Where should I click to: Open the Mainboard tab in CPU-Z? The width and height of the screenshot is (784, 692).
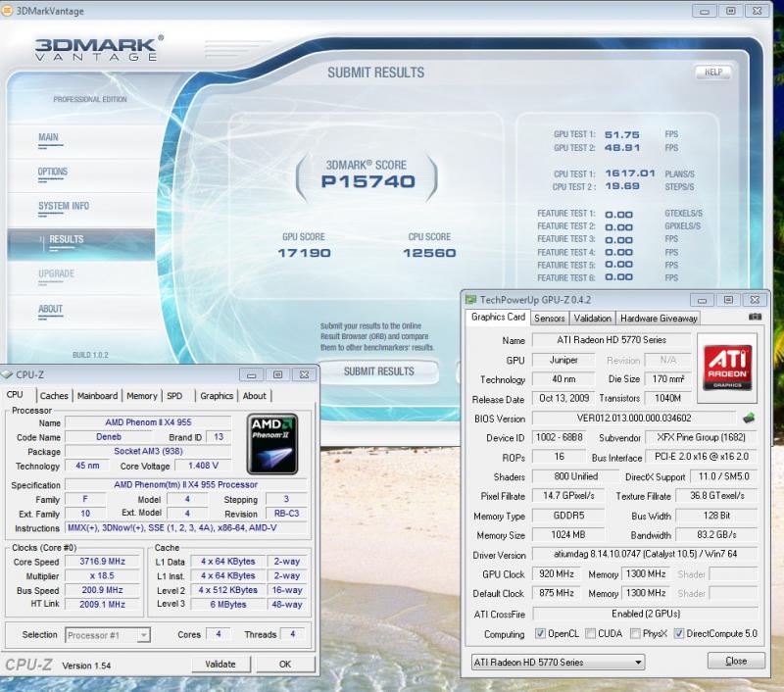tap(97, 396)
